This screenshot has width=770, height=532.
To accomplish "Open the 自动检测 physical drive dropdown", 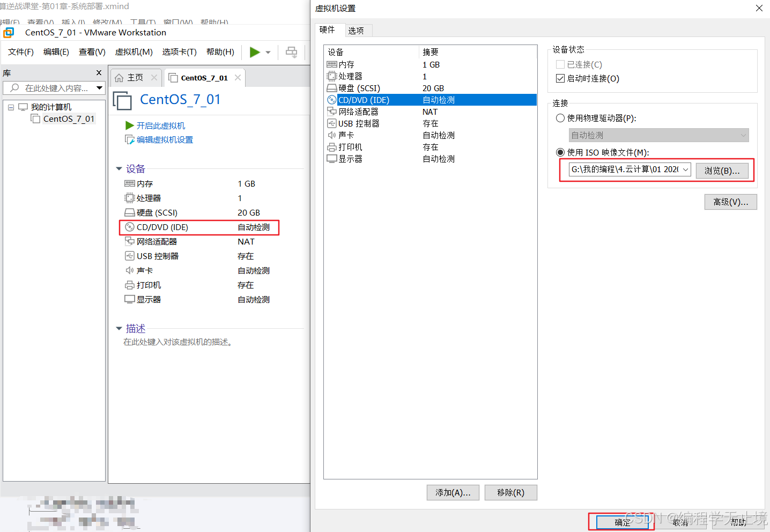I will 658,135.
